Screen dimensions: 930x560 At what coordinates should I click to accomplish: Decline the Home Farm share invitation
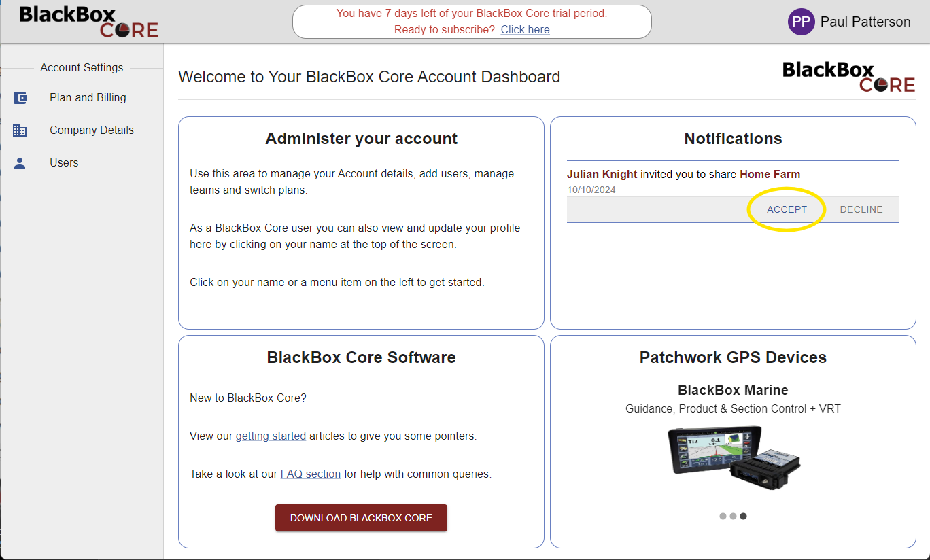[x=861, y=209]
